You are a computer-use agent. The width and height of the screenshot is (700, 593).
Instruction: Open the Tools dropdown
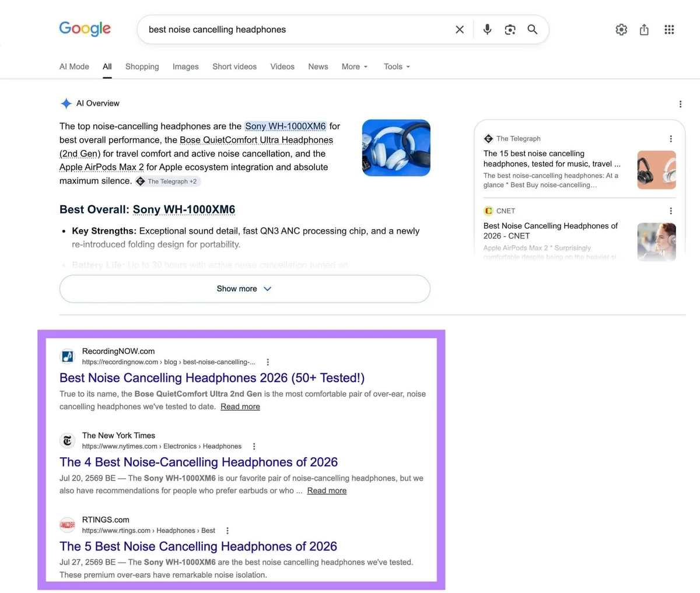(397, 66)
